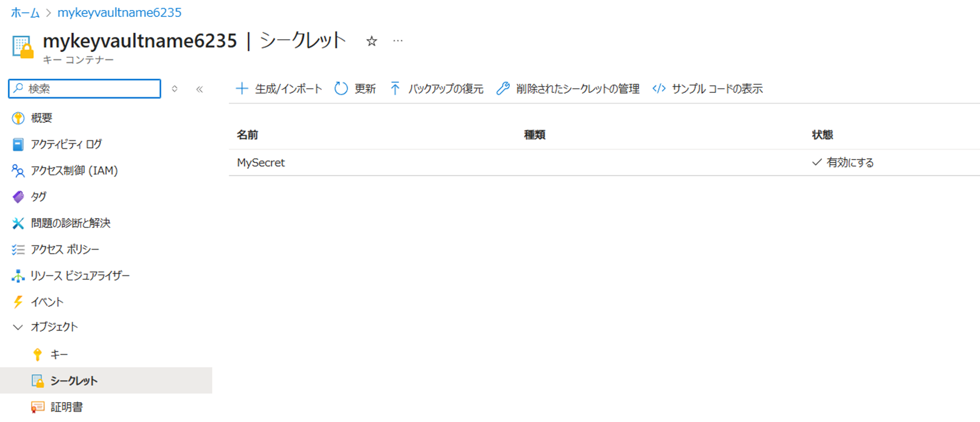Click the 証明書 certificate icon
The image size is (980, 422).
pyautogui.click(x=37, y=407)
